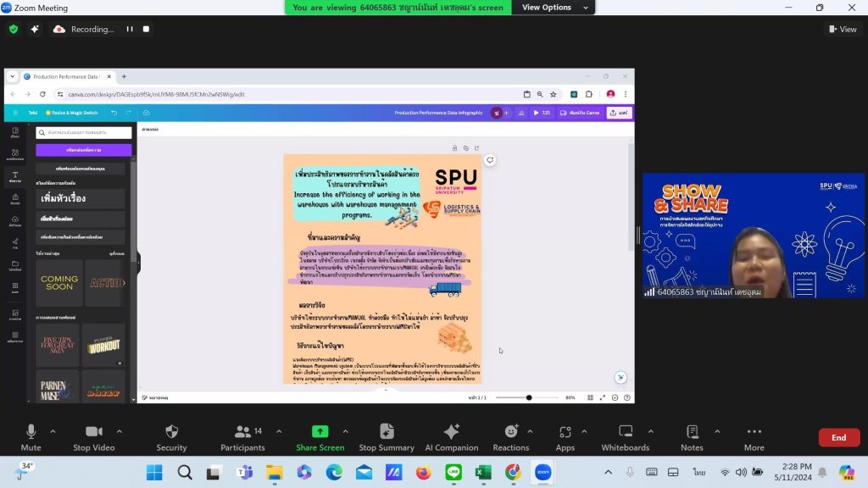Open Zoom Notes
The image size is (868, 488).
coord(692,437)
